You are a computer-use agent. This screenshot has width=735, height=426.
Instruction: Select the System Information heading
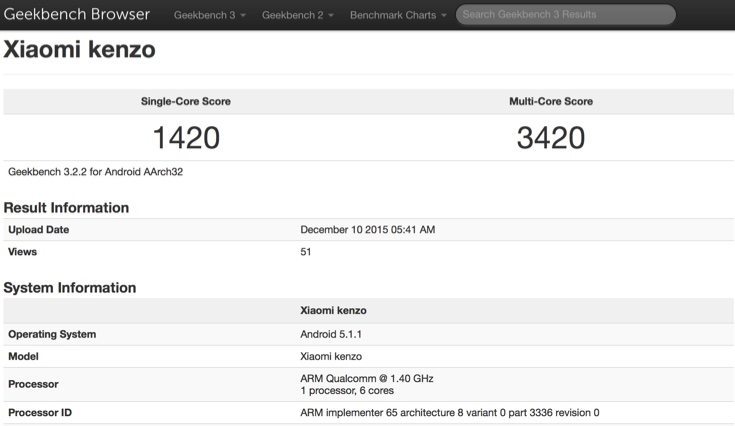click(x=70, y=288)
